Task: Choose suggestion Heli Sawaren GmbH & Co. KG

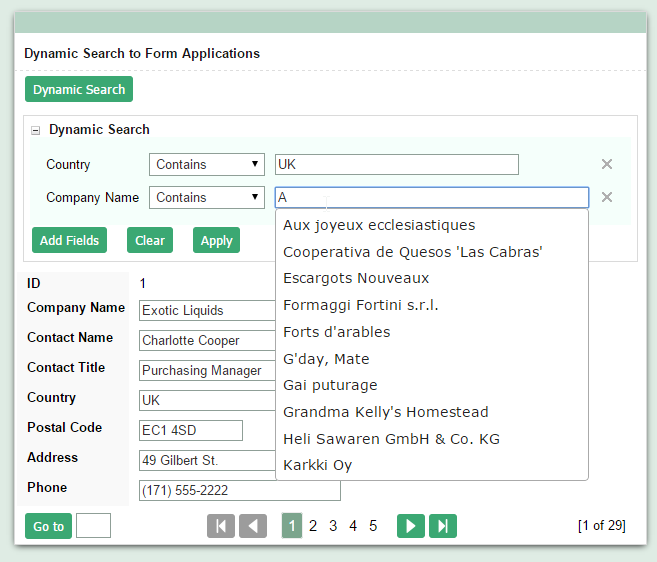Action: [x=432, y=439]
